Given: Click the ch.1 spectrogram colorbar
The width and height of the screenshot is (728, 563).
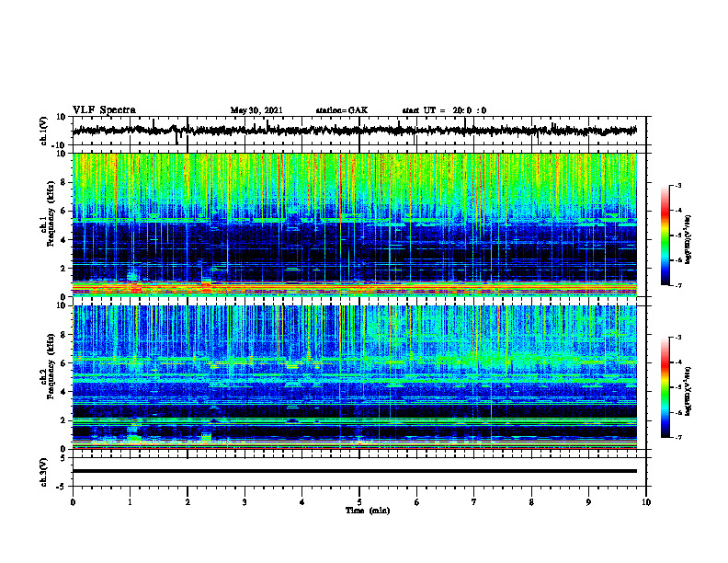Looking at the screenshot, I should pos(665,236).
